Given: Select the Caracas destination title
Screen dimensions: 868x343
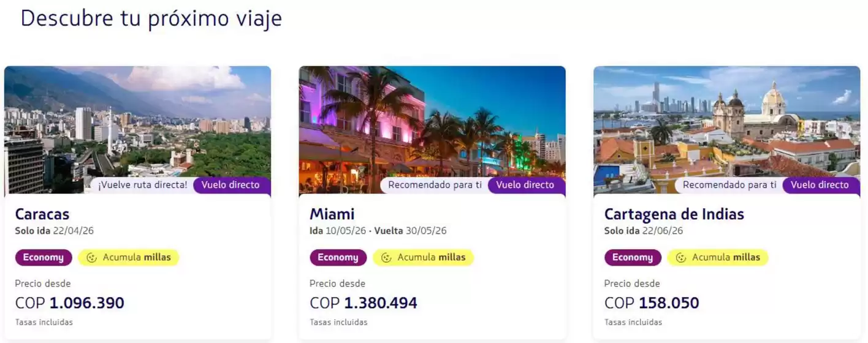Looking at the screenshot, I should (42, 214).
